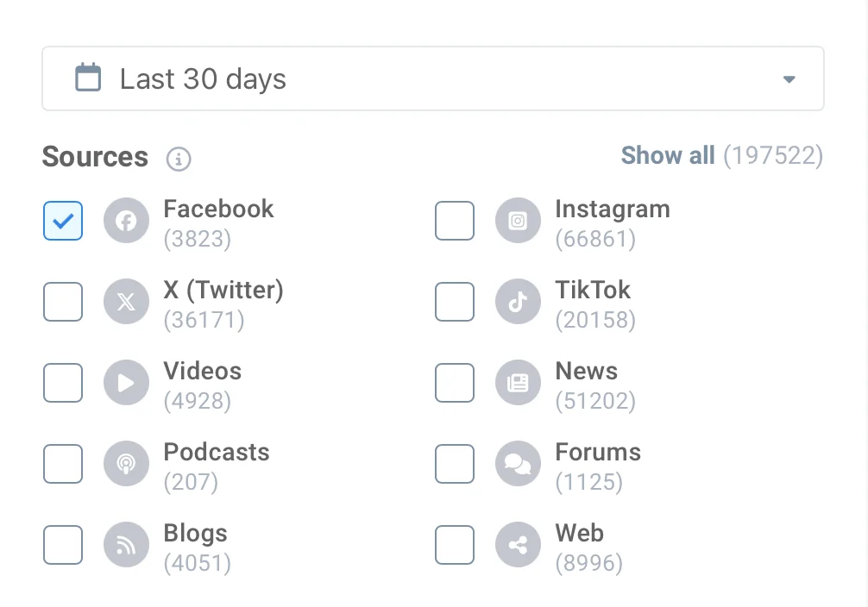The width and height of the screenshot is (868, 607).
Task: Enable the Instagram checkbox
Action: coord(455,221)
